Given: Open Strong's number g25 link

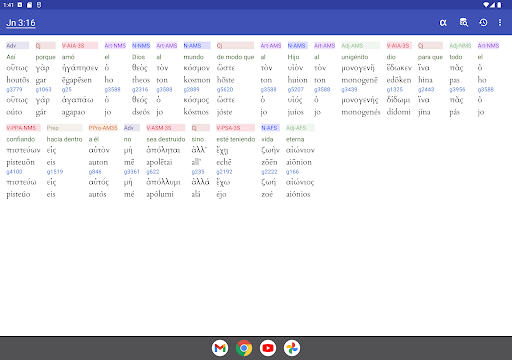Looking at the screenshot, I should (67, 90).
